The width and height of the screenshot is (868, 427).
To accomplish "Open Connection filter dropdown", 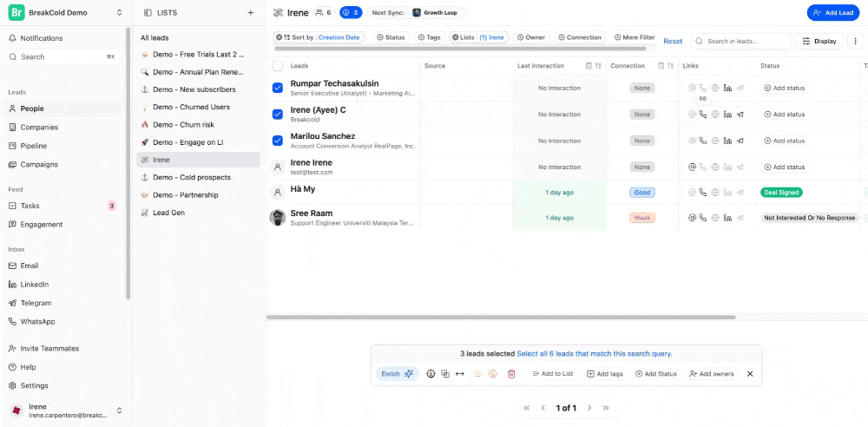I will (x=580, y=37).
